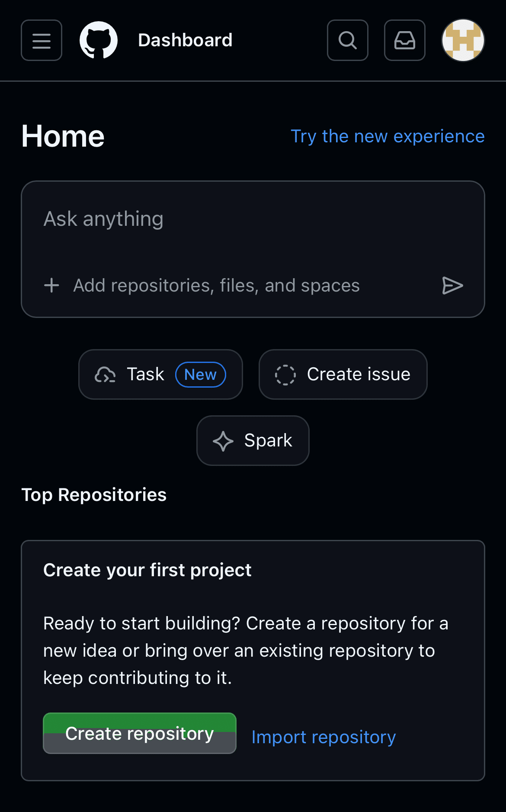Image resolution: width=506 pixels, height=812 pixels.
Task: Open the search magnifier icon
Action: click(x=348, y=40)
